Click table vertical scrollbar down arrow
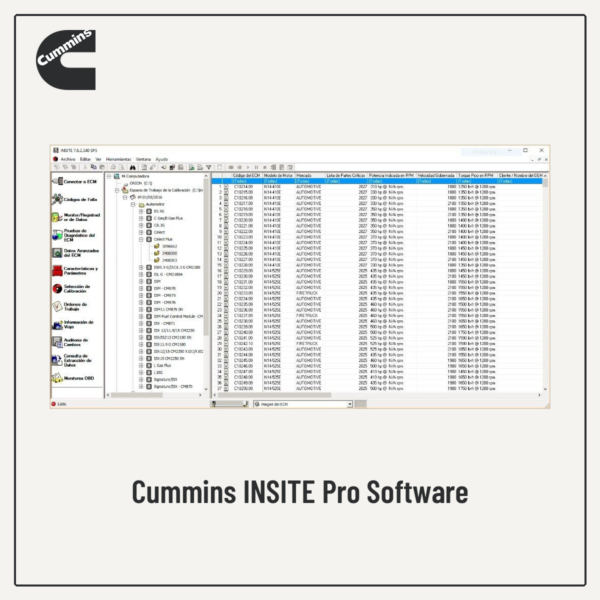 pyautogui.click(x=545, y=389)
